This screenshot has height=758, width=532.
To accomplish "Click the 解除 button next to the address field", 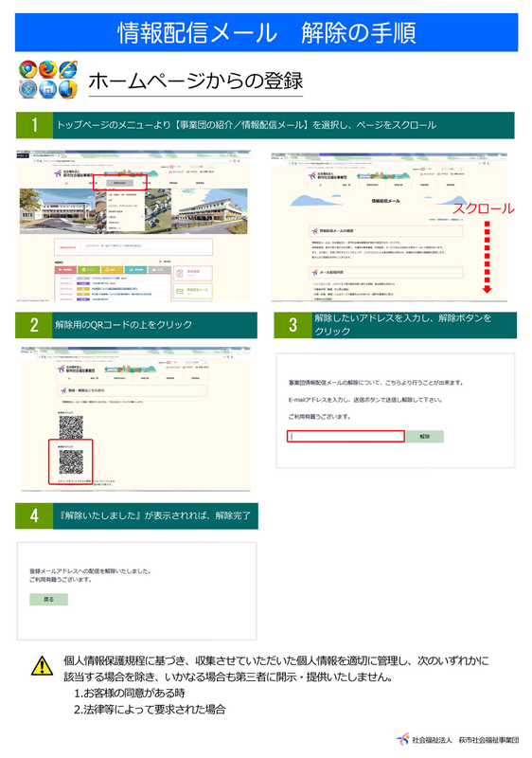I will 424,437.
